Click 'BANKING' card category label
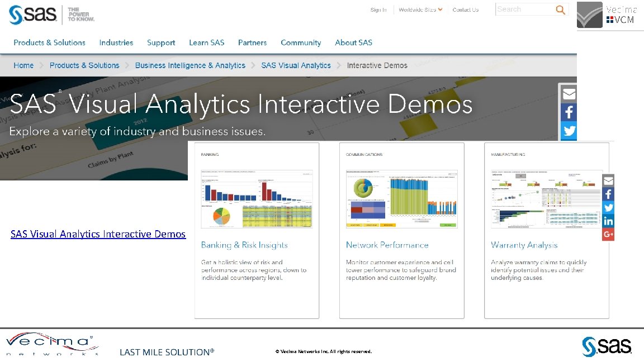The height and width of the screenshot is (362, 644). [210, 155]
